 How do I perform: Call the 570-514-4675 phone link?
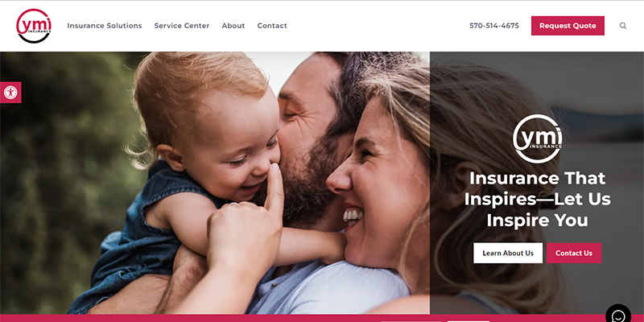pyautogui.click(x=494, y=26)
